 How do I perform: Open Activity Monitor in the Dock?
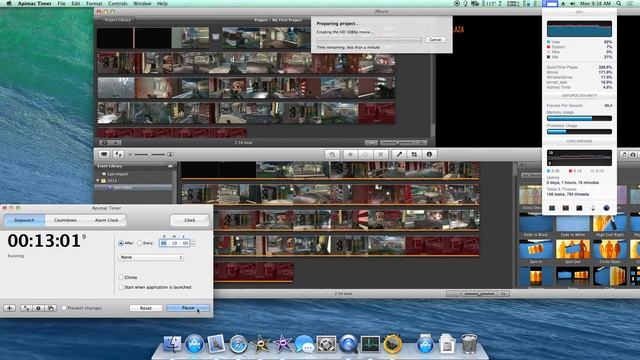[x=370, y=344]
